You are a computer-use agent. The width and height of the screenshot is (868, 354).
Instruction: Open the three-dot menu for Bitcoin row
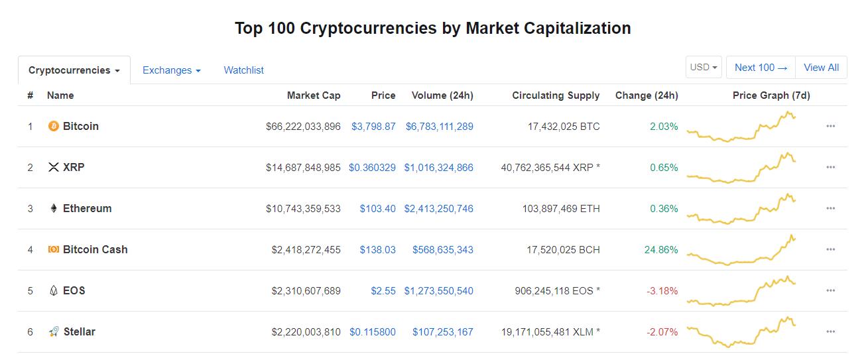830,126
